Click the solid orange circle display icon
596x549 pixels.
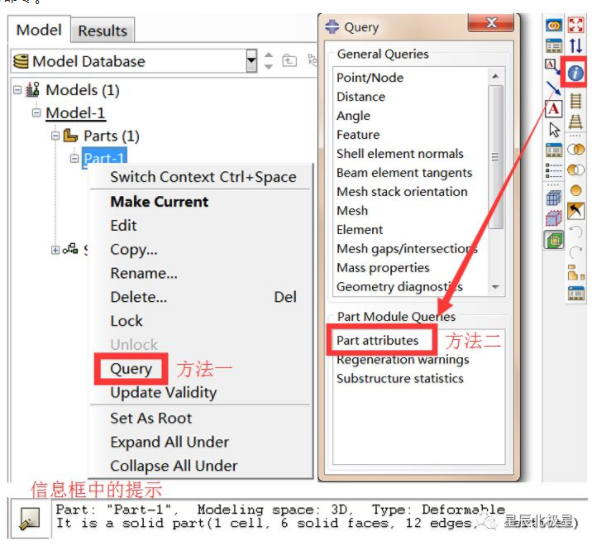pos(576,190)
